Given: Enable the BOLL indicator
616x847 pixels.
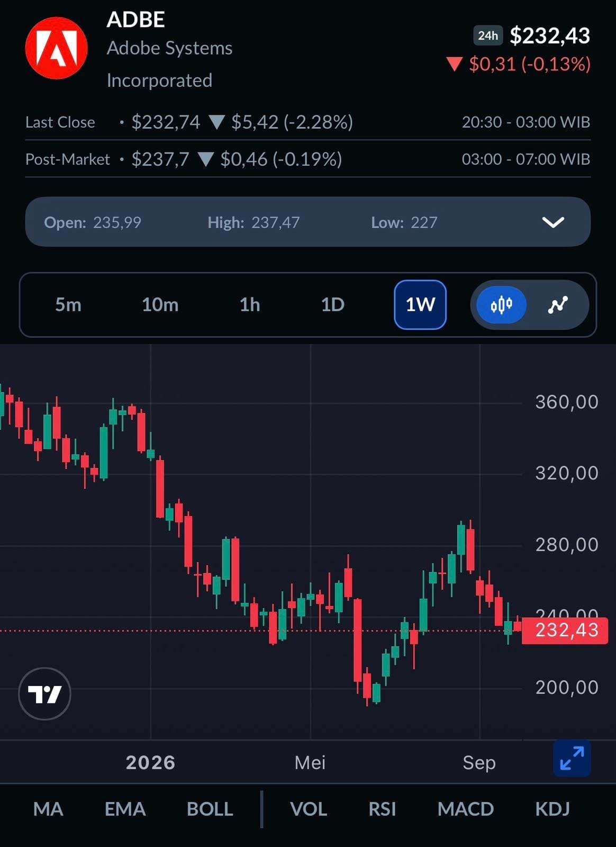Looking at the screenshot, I should click(210, 809).
